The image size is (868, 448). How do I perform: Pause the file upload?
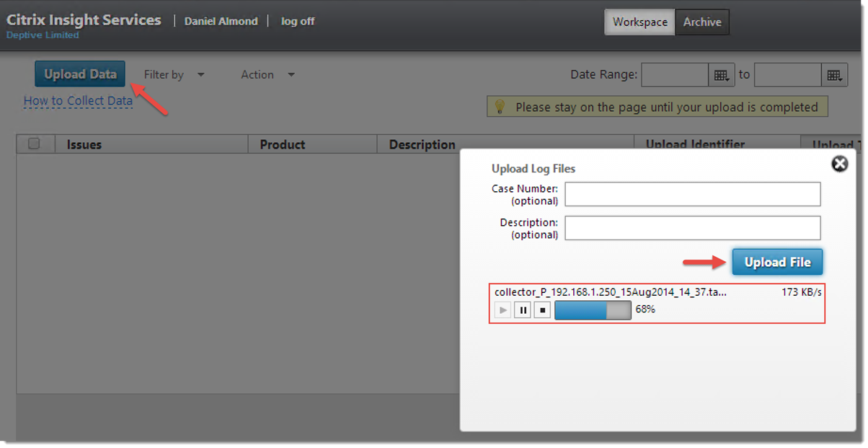coord(523,310)
